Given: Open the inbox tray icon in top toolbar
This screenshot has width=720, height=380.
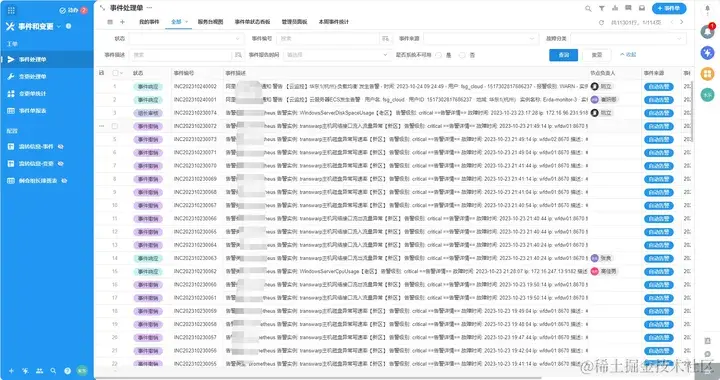Looking at the screenshot, I should pos(642,8).
